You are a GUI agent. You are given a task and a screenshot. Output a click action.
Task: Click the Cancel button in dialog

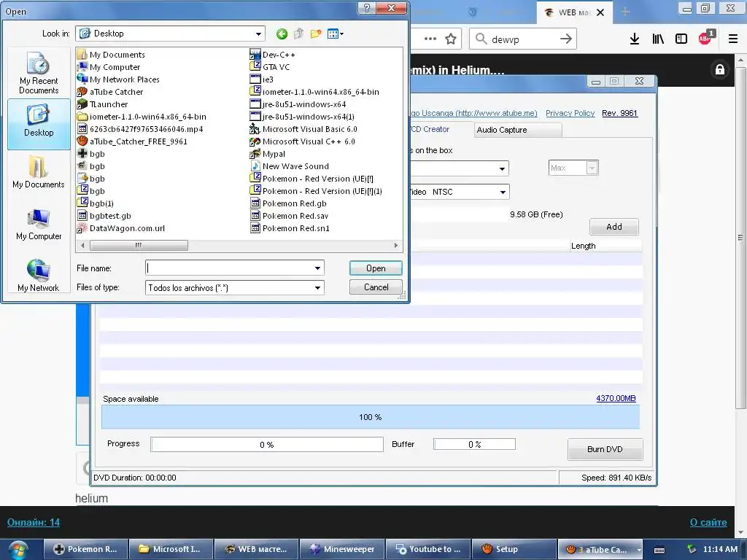click(x=376, y=287)
